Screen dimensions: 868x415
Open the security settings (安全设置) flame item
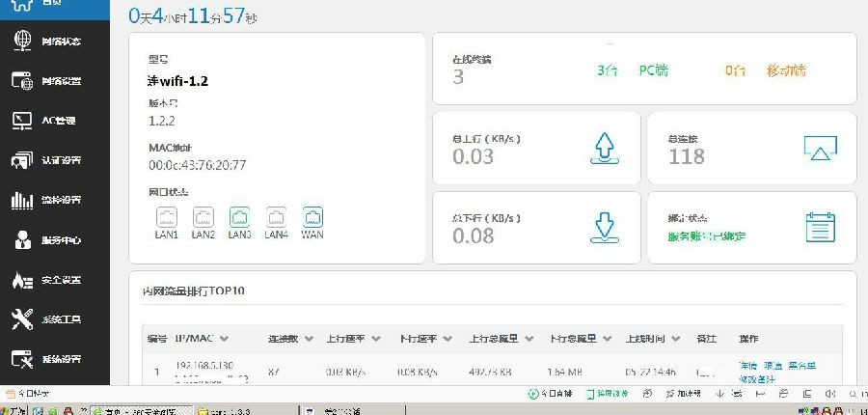54,280
